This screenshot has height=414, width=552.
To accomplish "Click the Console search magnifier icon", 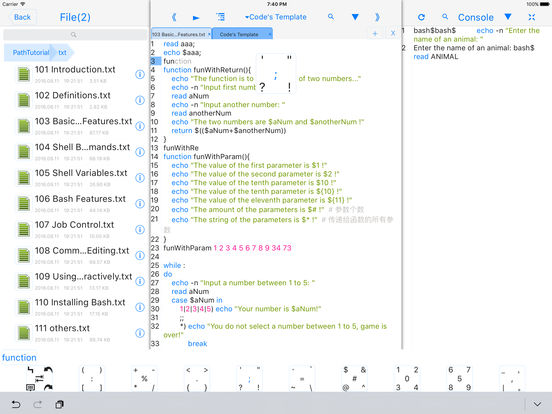I will pyautogui.click(x=445, y=17).
